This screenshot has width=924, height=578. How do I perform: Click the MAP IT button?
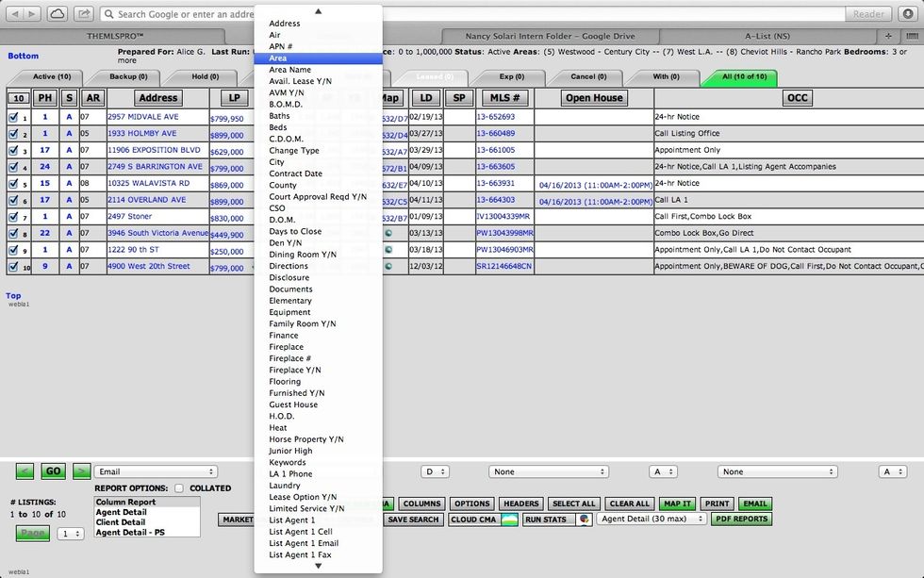point(677,504)
